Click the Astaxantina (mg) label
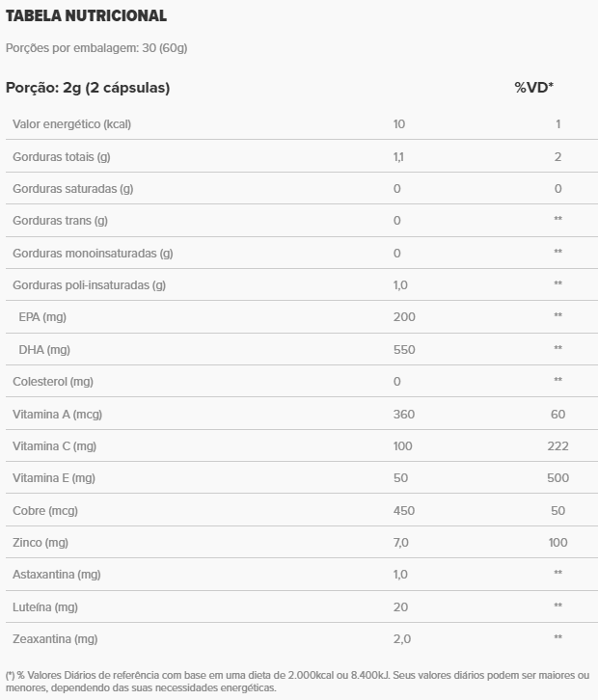This screenshot has height=700, width=598. pos(56,575)
